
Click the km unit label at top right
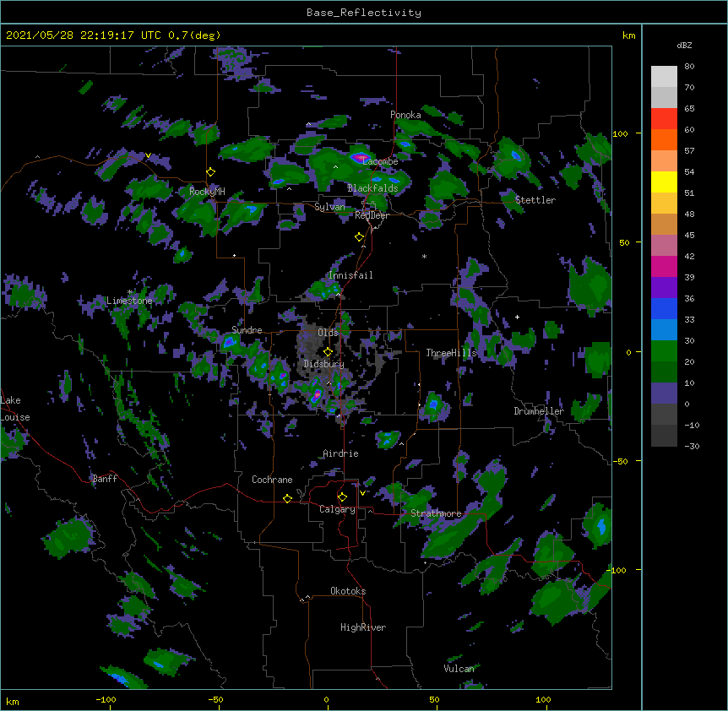628,35
